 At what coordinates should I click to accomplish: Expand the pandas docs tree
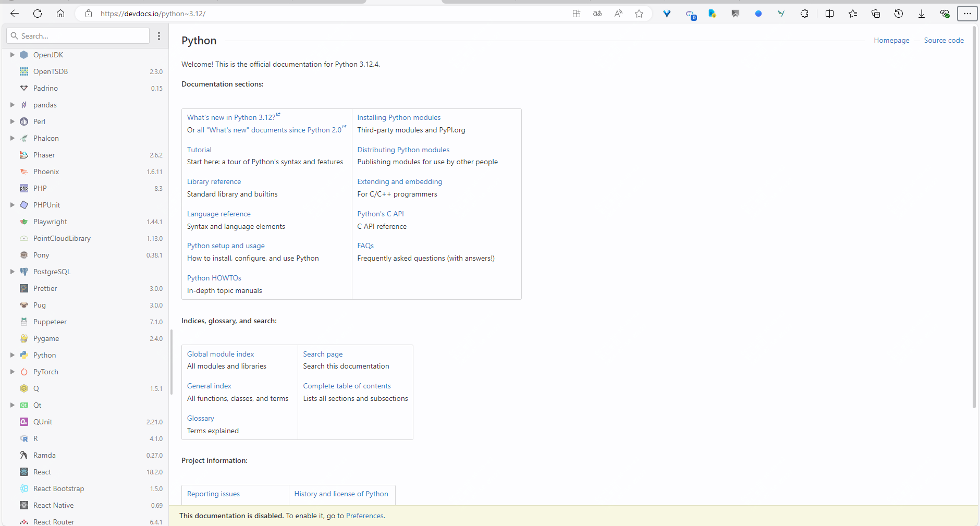click(12, 105)
